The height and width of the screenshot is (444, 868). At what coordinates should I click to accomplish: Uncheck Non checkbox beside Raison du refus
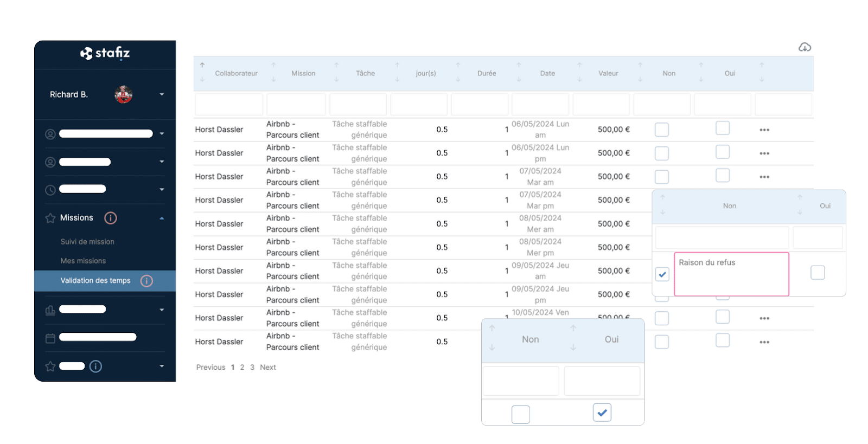[662, 274]
